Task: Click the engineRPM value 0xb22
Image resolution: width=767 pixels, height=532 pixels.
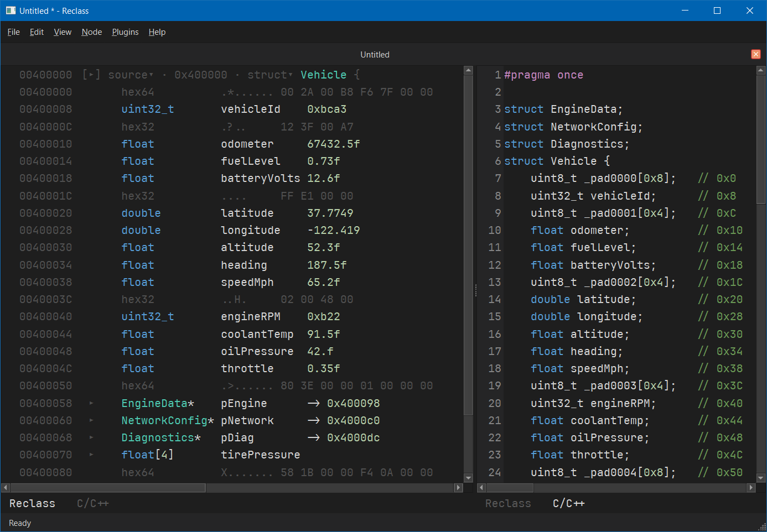Action: [x=324, y=316]
